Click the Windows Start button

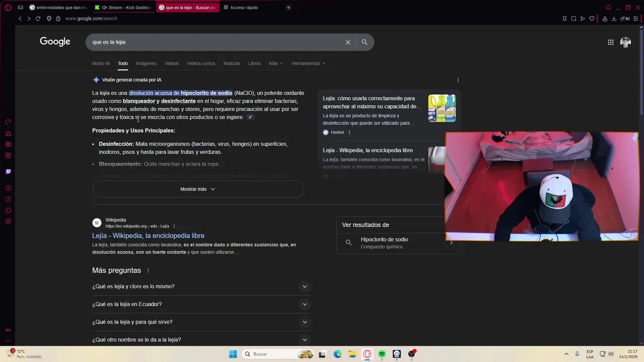coord(233,354)
